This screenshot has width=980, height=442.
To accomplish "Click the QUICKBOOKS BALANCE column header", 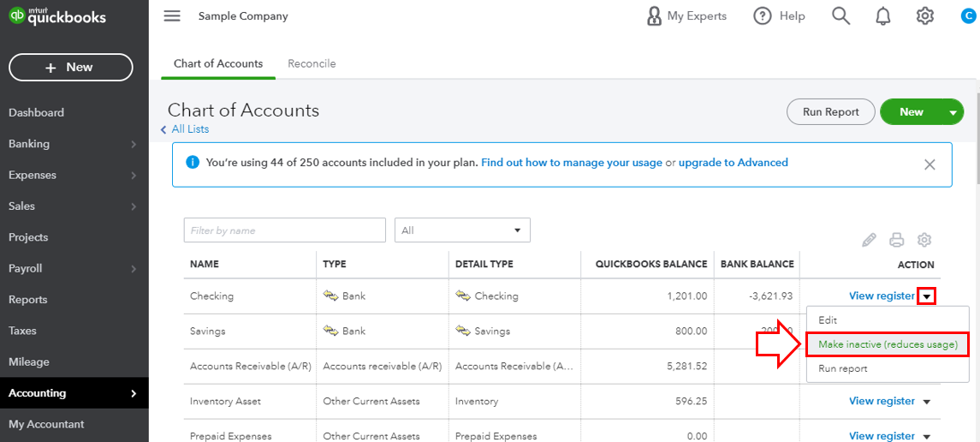I will 651,265.
